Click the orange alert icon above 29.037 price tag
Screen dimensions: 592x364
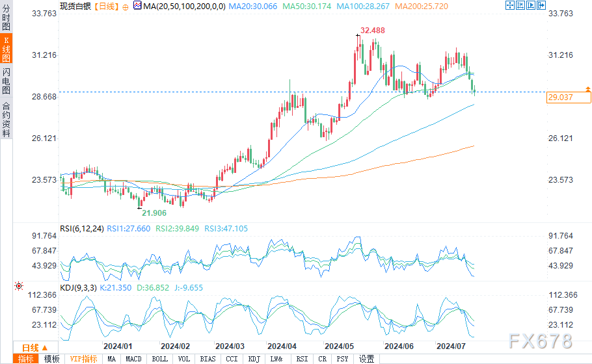pos(587,88)
